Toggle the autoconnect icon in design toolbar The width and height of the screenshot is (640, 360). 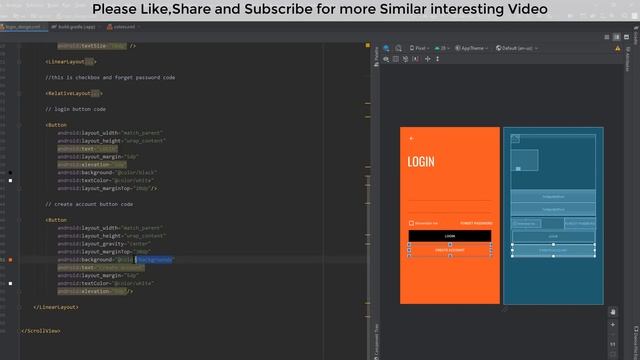pyautogui.click(x=396, y=59)
